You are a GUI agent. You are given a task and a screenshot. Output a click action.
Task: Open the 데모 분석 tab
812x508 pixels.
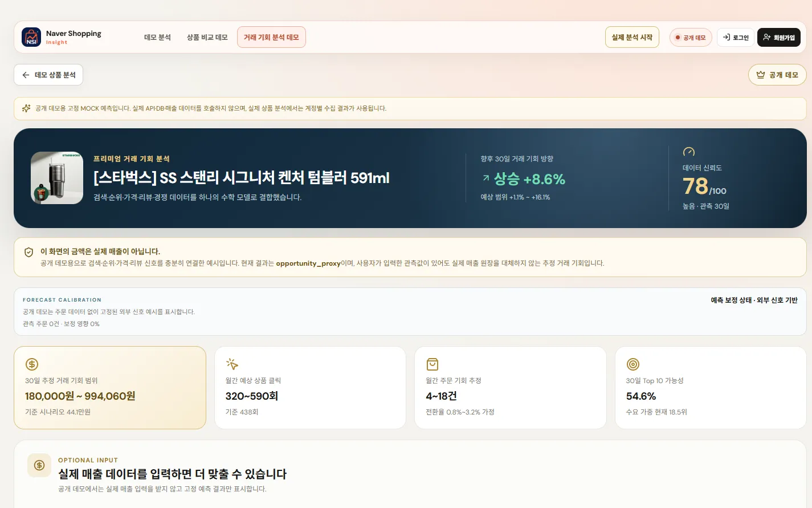point(157,37)
